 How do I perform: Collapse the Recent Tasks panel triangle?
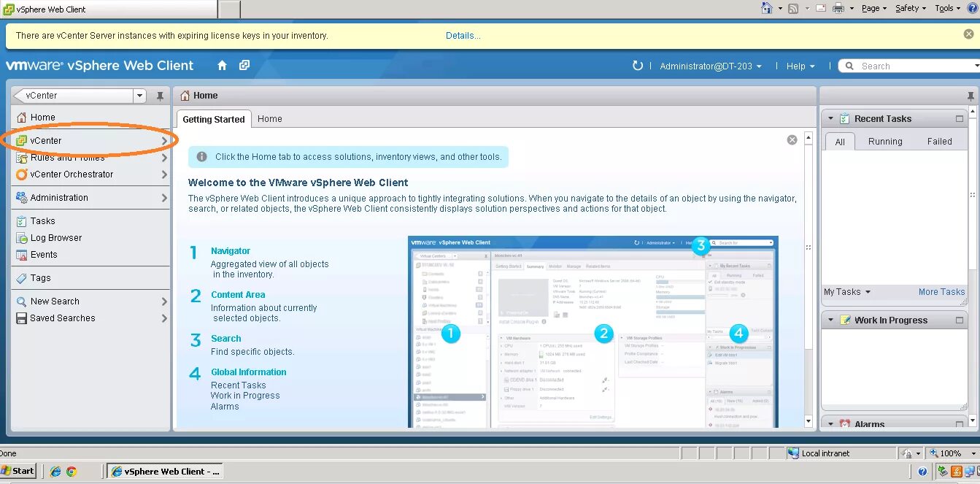[x=830, y=118]
